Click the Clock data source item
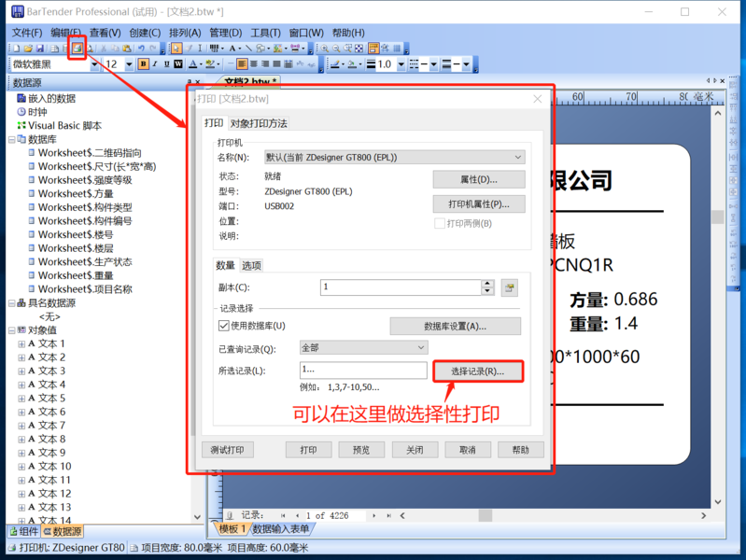This screenshot has height=560, width=746. pos(33,112)
